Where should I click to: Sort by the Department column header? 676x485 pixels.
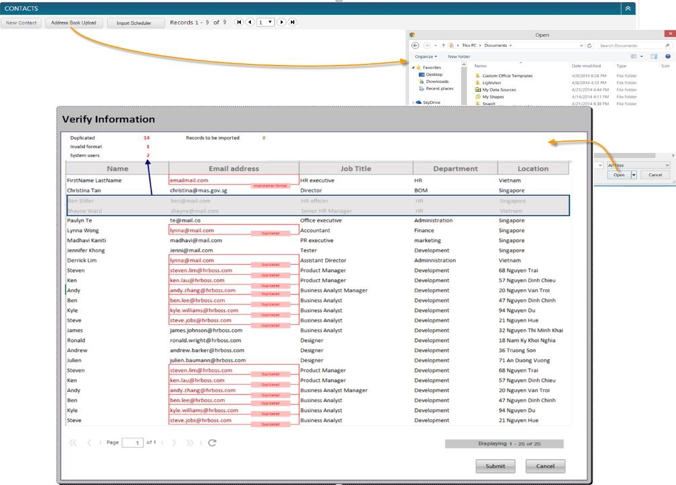pos(455,169)
